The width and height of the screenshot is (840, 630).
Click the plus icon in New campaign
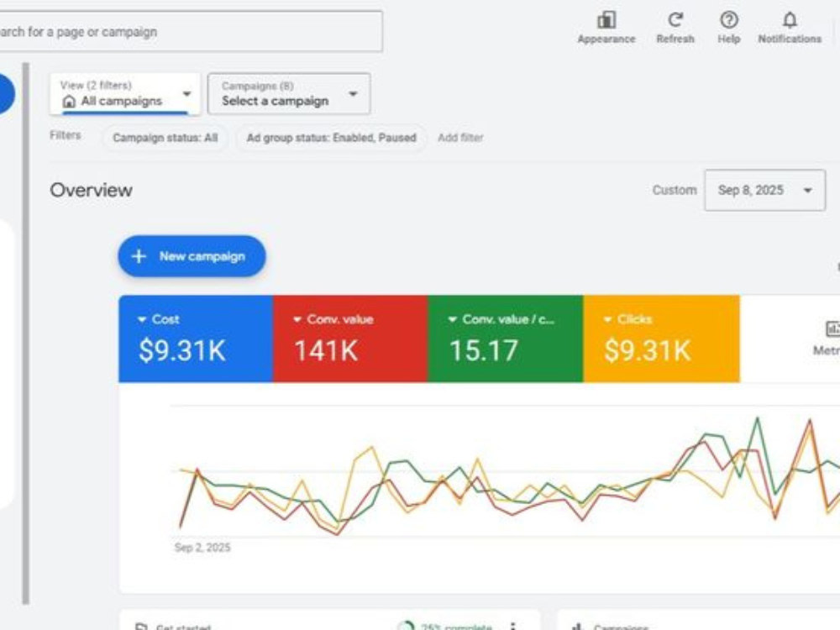pos(139,256)
